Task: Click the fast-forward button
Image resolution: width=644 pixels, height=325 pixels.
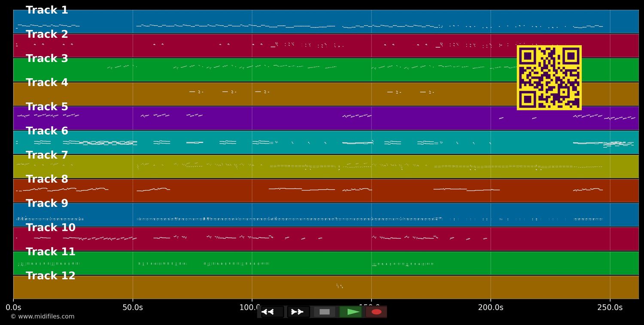Action: [298, 312]
